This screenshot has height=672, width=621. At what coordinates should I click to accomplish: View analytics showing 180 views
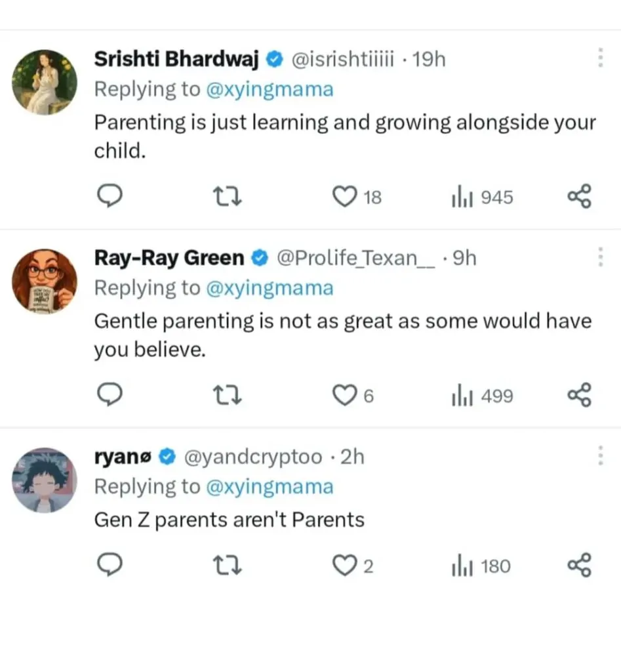[483, 566]
